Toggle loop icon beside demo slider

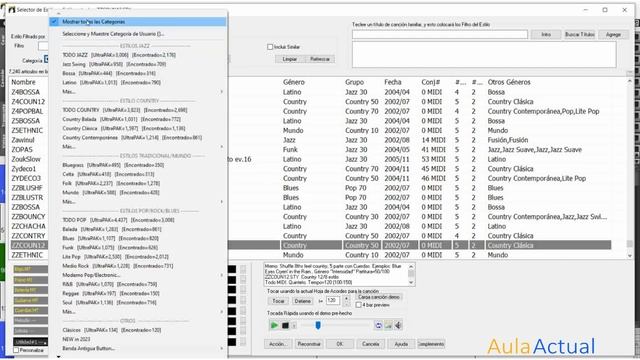point(378,325)
